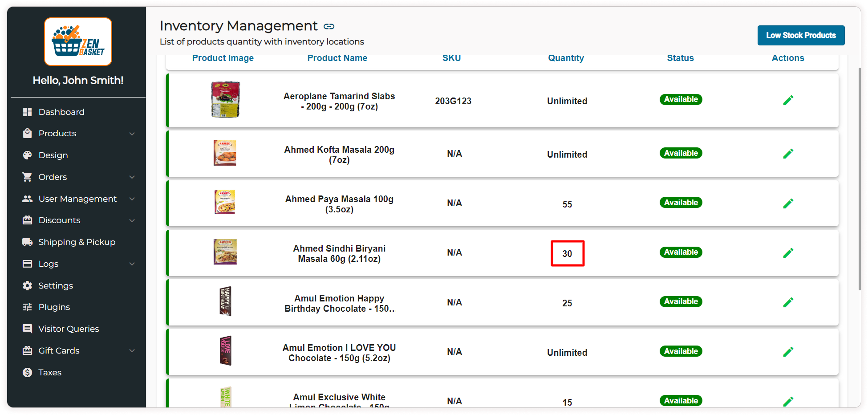Click the Settings gear icon in sidebar
Image resolution: width=868 pixels, height=415 pixels.
(28, 285)
